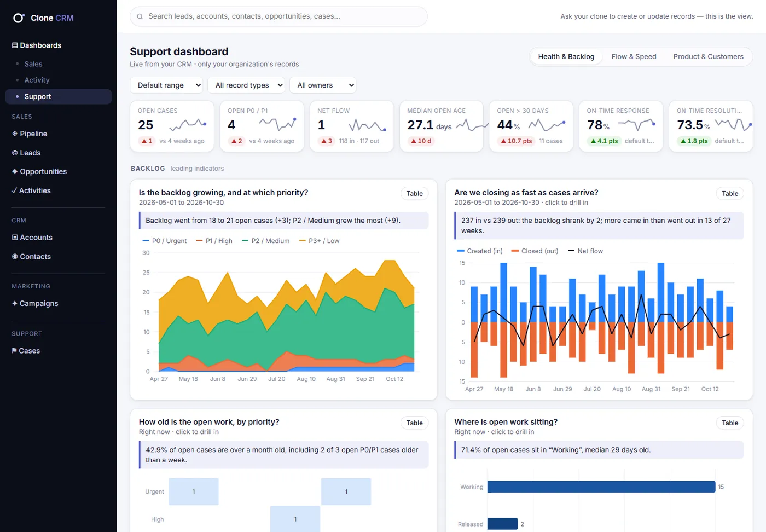This screenshot has width=766, height=532.
Task: Click the Open Cases KPI card
Action: pos(172,126)
